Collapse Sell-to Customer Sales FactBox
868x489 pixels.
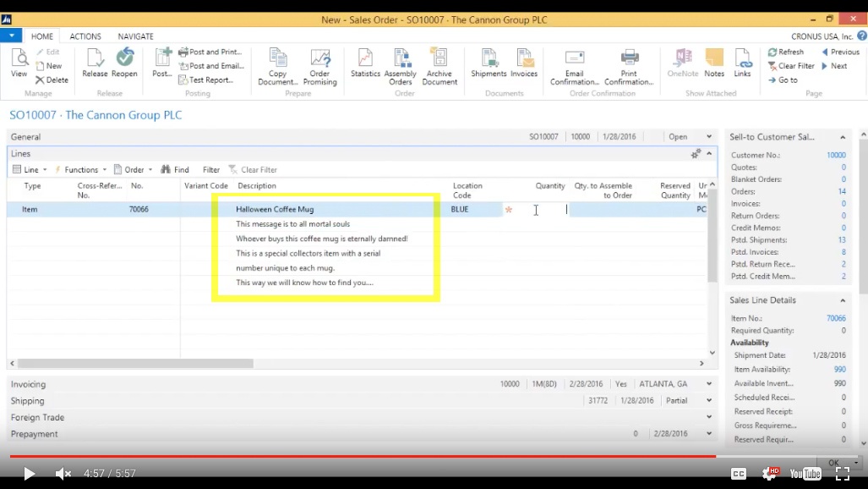(x=843, y=137)
